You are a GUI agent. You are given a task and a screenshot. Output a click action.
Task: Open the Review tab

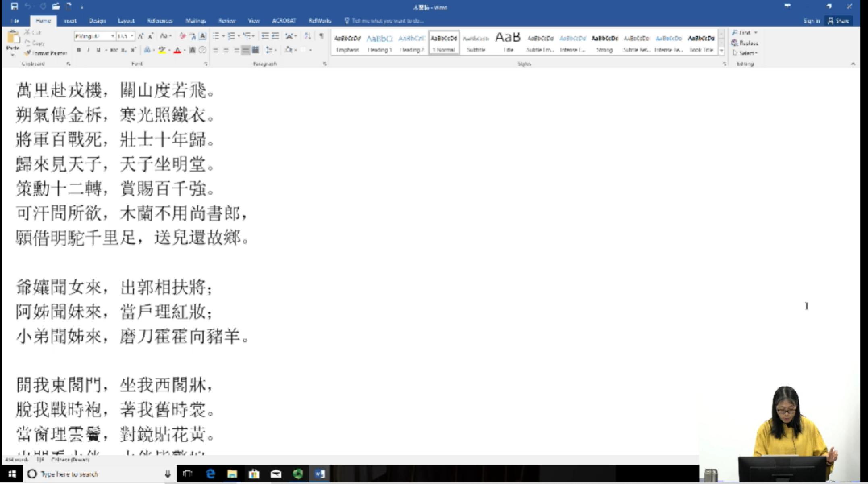(x=227, y=21)
